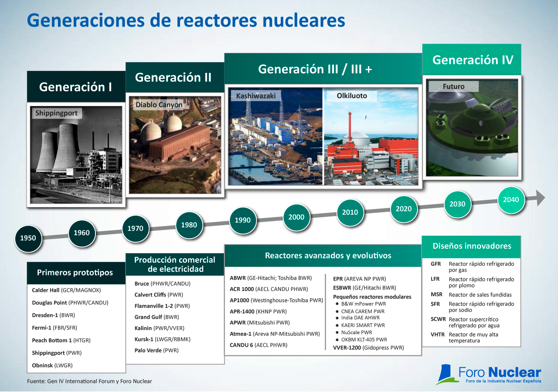Screen dimensions: 558x392
Task: Select Kursk-1 (LWGR/RBMK) entry
Action: coord(162,339)
